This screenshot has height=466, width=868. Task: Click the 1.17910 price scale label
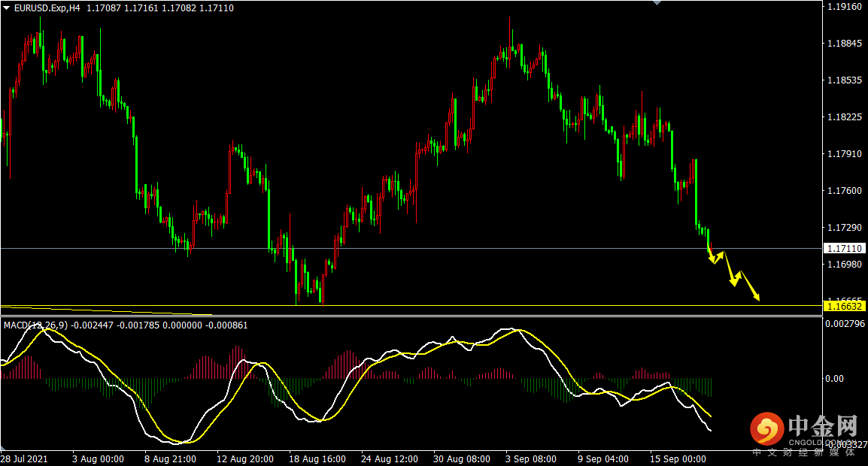coord(844,154)
